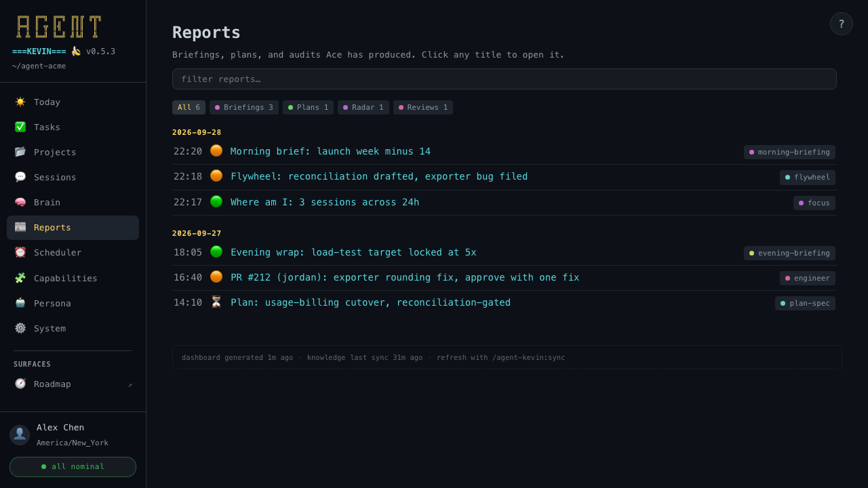Click the Persona robot icon
868x488 pixels.
coord(20,303)
